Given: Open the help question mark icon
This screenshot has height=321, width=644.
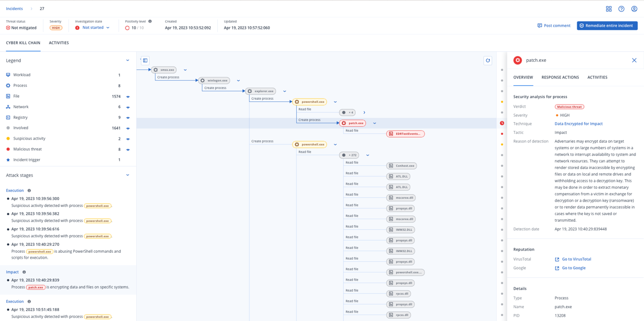Looking at the screenshot, I should coord(622,9).
